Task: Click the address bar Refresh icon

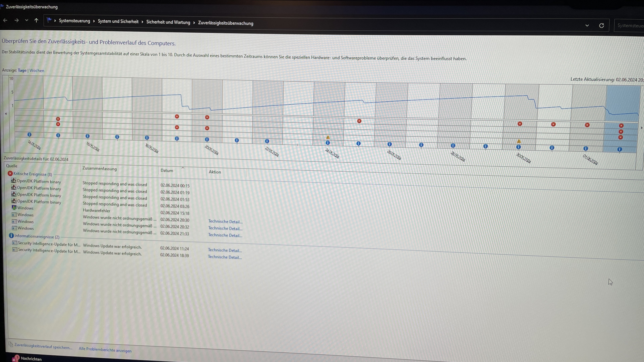Action: [x=602, y=25]
